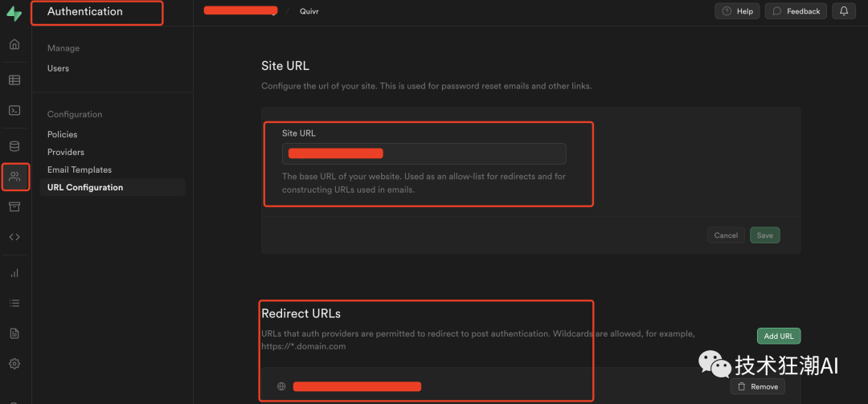Screen dimensions: 868x404
Task: Click the Add URL button
Action: tap(779, 336)
